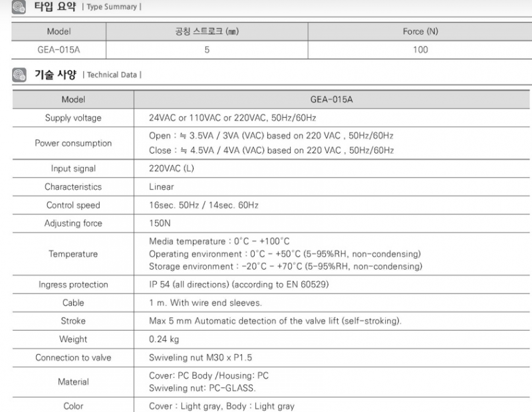The width and height of the screenshot is (532, 412).
Task: Select the 'Control speed' row label
Action: (x=73, y=205)
